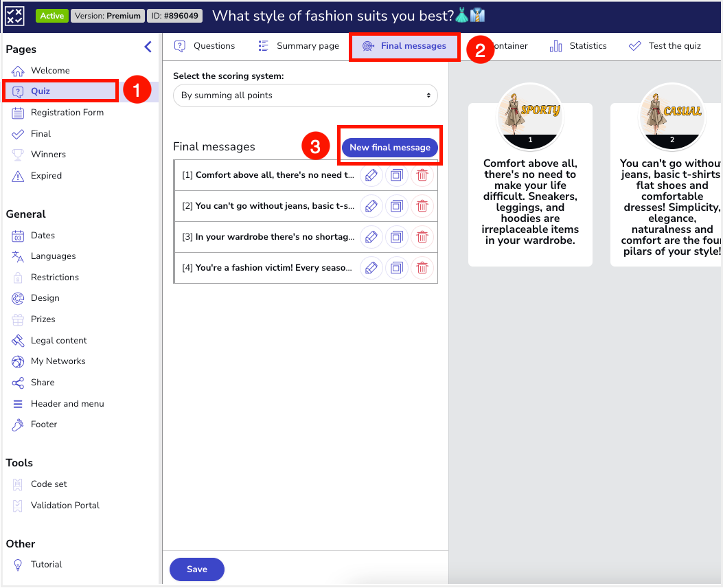Select the Quiz page in sidebar
Viewport: 723px width, 588px height.
coord(61,91)
